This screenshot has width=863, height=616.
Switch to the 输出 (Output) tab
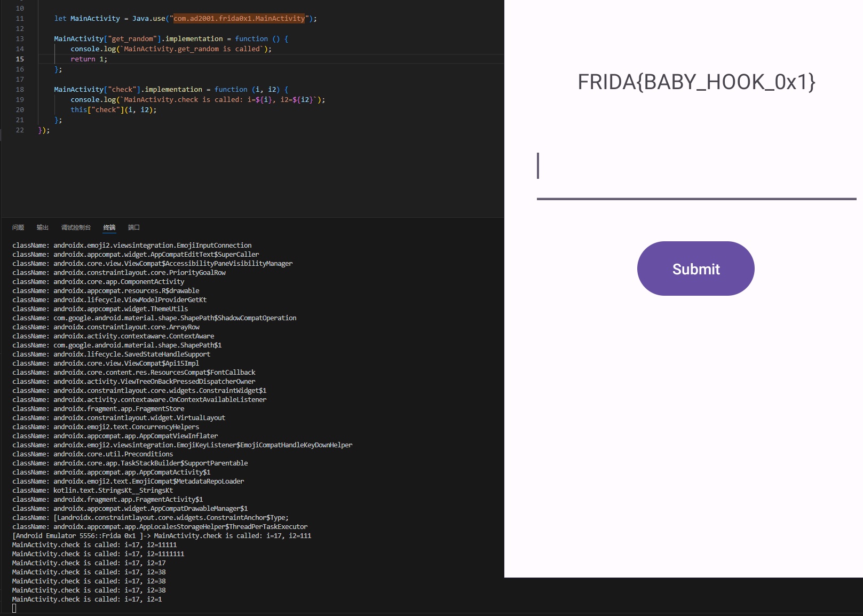[43, 227]
